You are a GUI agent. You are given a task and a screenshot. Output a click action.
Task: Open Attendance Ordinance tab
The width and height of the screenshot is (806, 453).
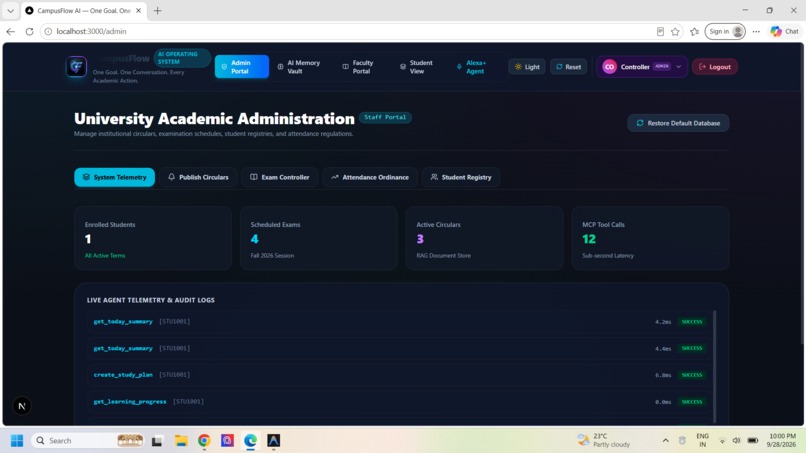(x=370, y=177)
